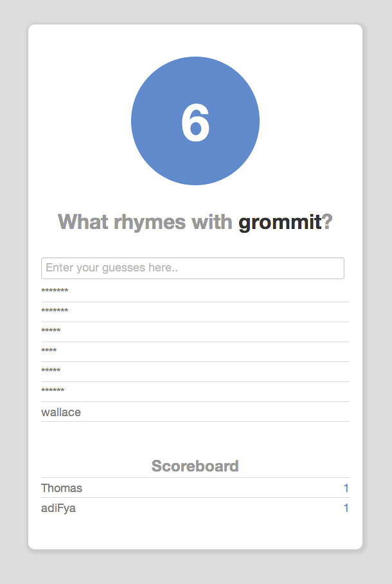Select the revealed answer wallace
The image size is (392, 584).
coord(61,412)
